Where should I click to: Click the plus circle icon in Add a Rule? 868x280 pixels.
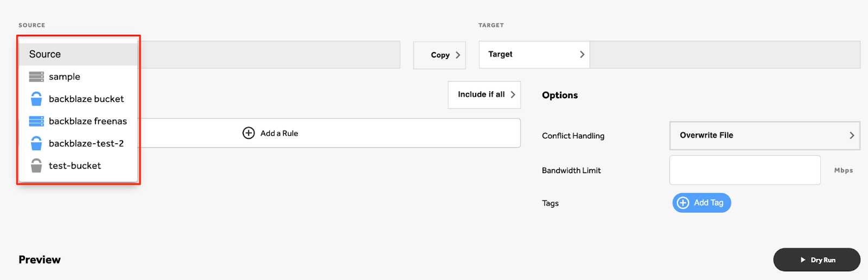pyautogui.click(x=248, y=133)
